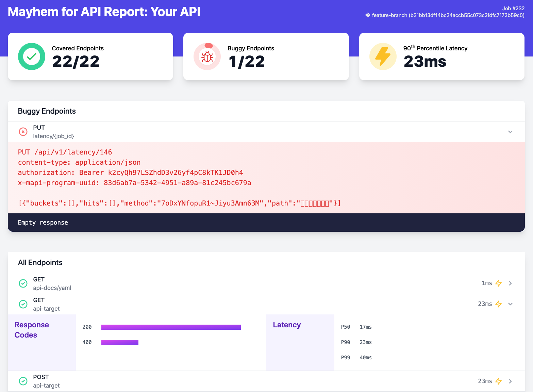Open the Covered Endpoints 22/22 card
Image resolution: width=533 pixels, height=392 pixels.
click(90, 56)
